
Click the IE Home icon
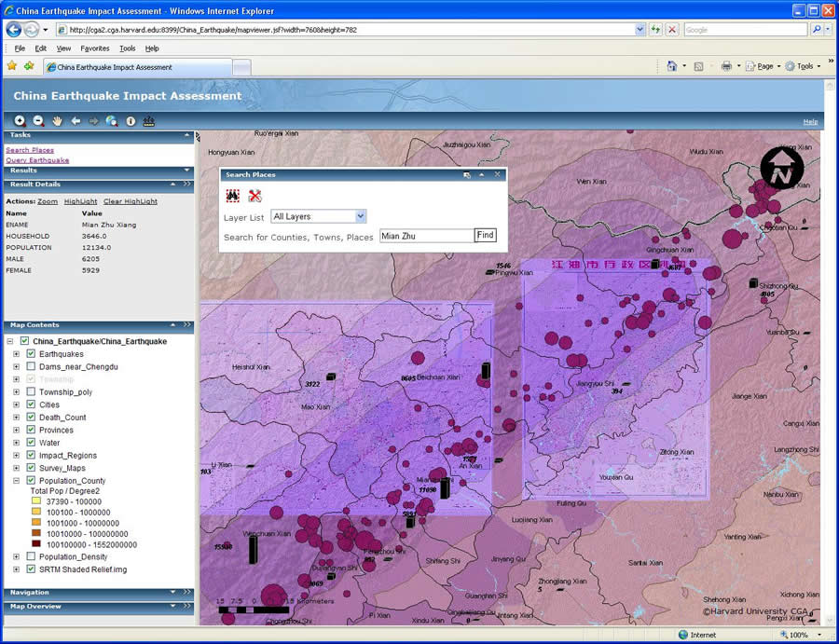(x=672, y=66)
